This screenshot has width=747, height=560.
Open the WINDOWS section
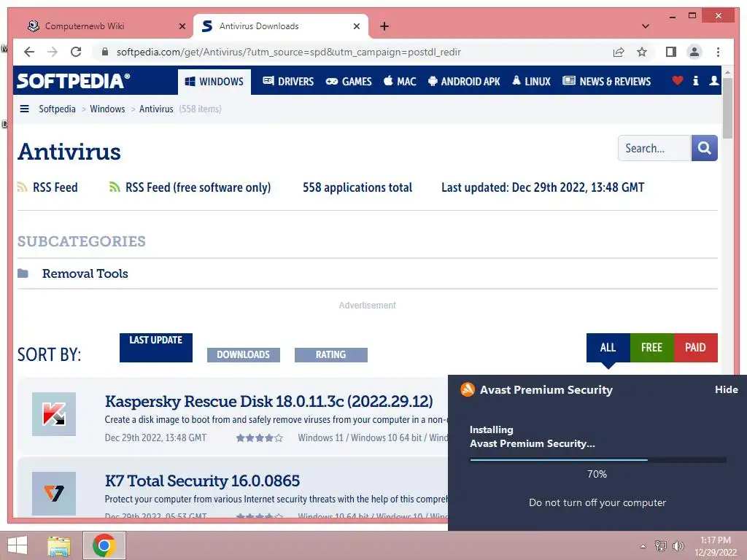pos(214,82)
